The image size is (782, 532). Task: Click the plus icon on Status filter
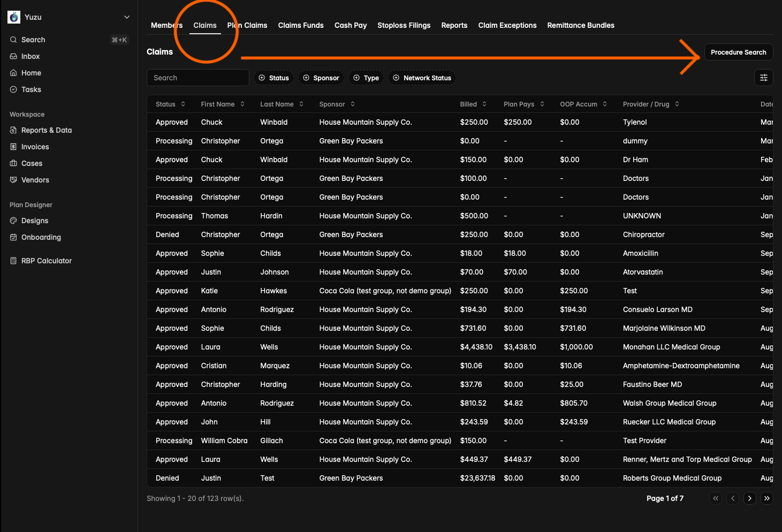point(262,78)
